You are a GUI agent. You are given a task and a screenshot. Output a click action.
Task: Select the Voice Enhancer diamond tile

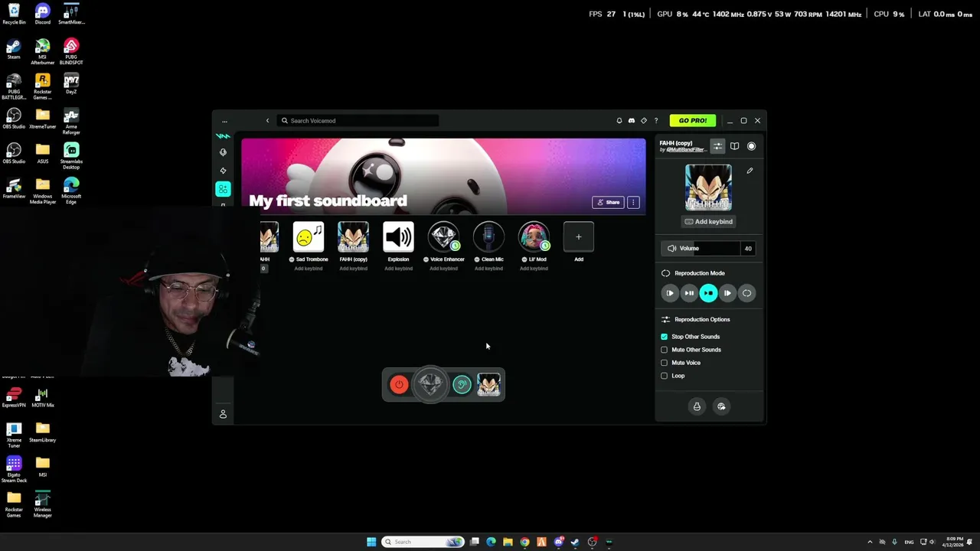point(443,237)
